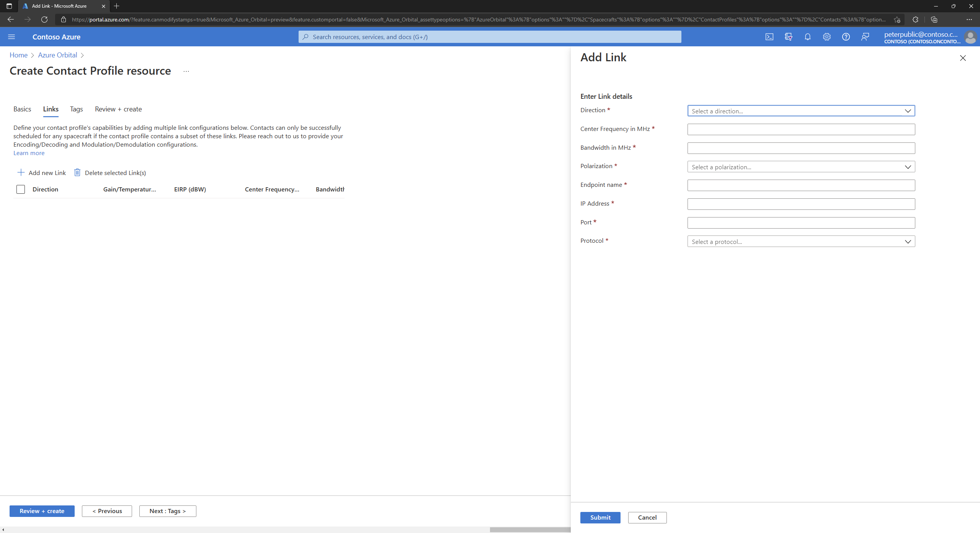
Task: Toggle the select-all links checkbox
Action: pyautogui.click(x=21, y=189)
